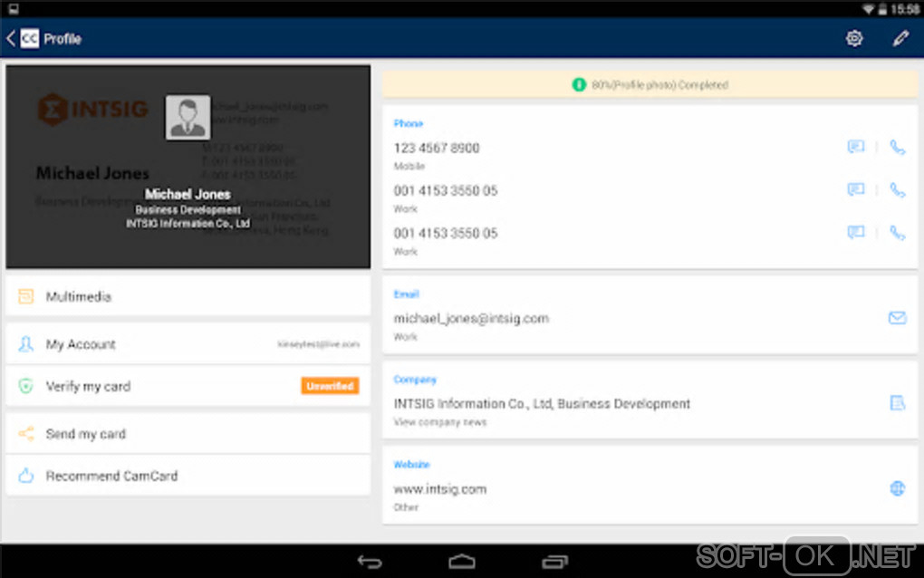Tap the share icon for Send my card
The image size is (924, 578).
click(26, 434)
